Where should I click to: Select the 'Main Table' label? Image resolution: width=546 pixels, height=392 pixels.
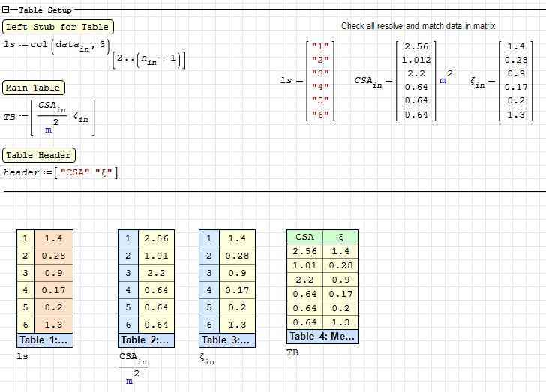click(x=34, y=88)
